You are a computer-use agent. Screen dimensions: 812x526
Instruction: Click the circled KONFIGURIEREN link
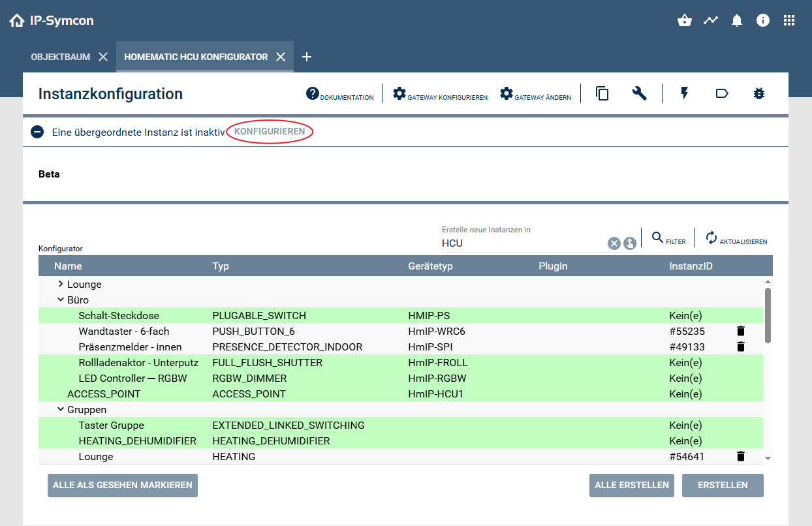[269, 131]
